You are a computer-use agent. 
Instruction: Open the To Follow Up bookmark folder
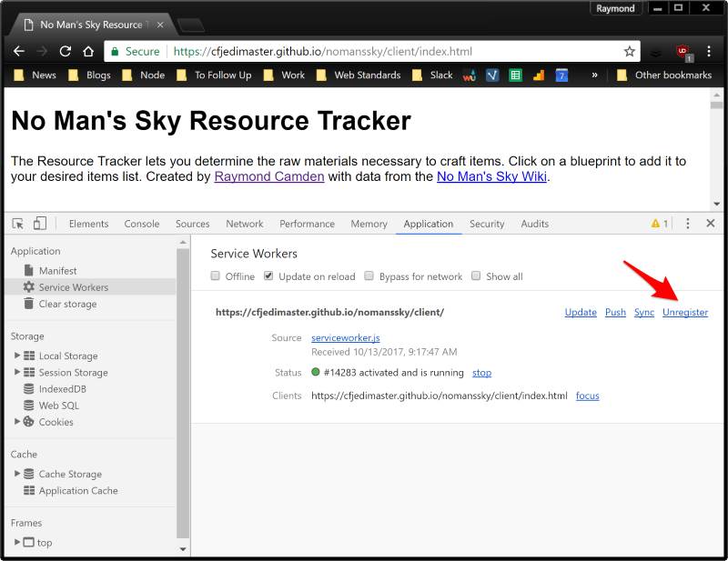pos(214,75)
